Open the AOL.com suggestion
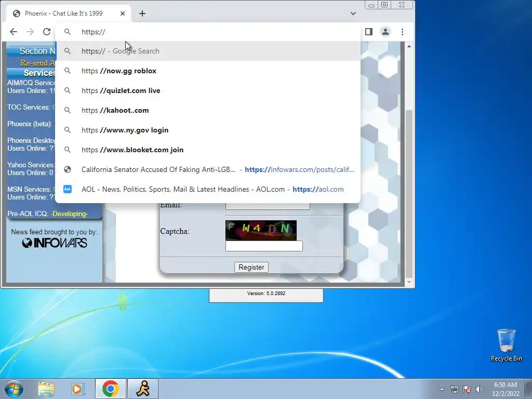Image resolution: width=532 pixels, height=399 pixels. click(x=208, y=189)
